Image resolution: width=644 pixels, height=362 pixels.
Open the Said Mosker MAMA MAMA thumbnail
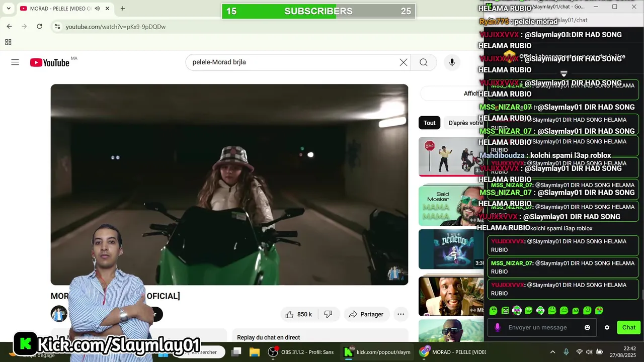pos(451,205)
